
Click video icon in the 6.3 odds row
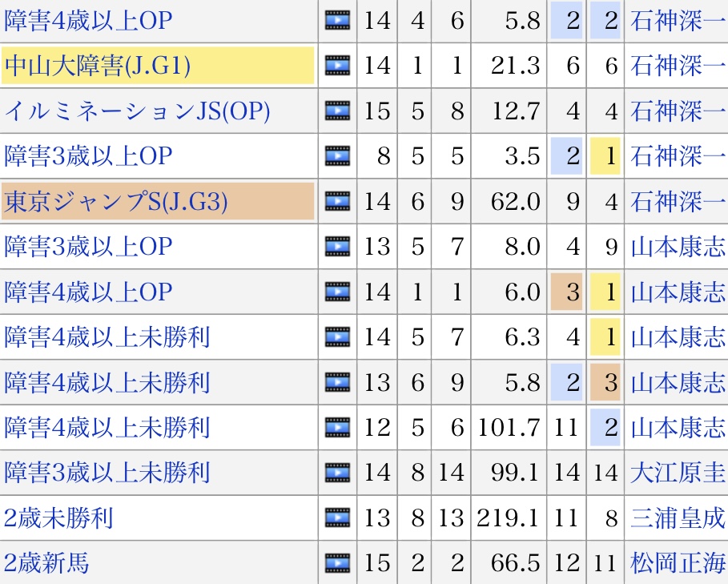(x=338, y=337)
